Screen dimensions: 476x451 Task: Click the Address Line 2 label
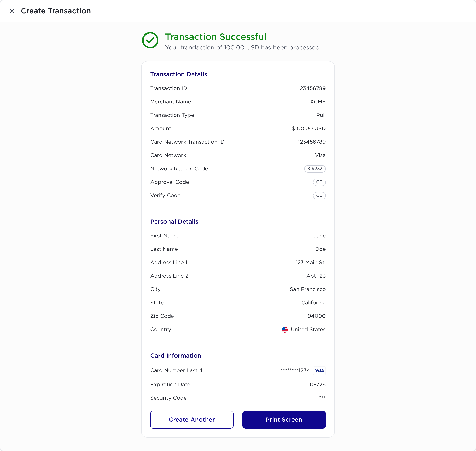point(169,276)
